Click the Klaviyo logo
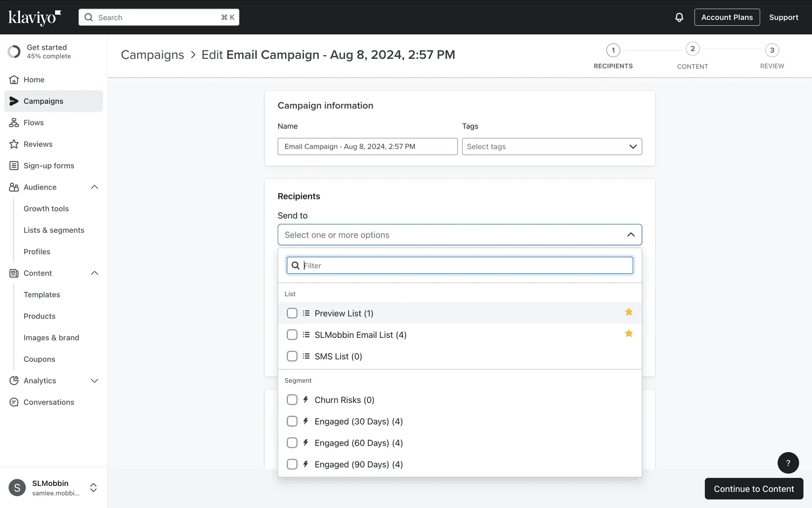The image size is (812, 508). [35, 17]
